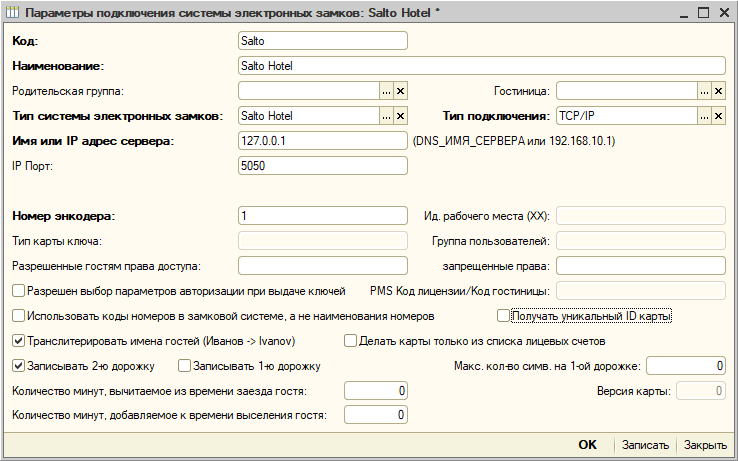Click the lock system type field Salto Hotel

point(309,116)
